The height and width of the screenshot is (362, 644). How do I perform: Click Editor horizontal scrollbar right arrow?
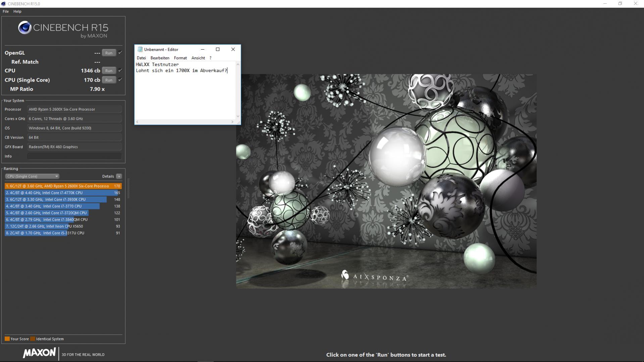point(232,122)
